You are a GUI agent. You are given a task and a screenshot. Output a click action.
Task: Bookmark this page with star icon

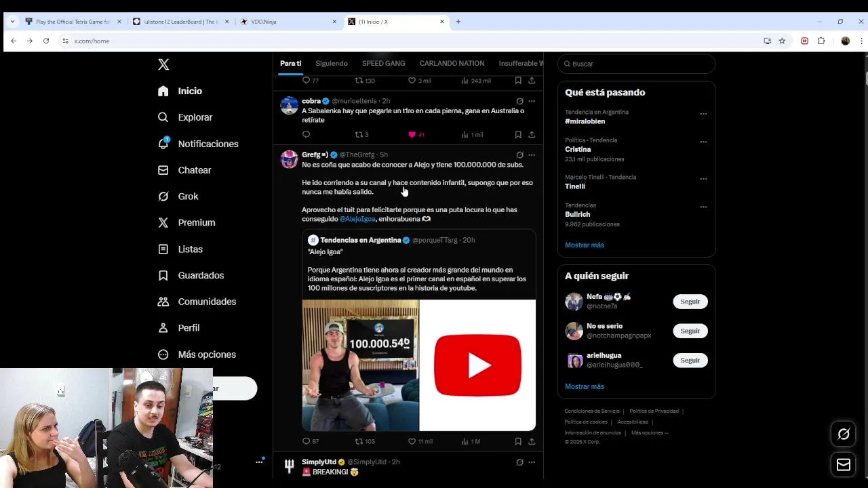782,41
